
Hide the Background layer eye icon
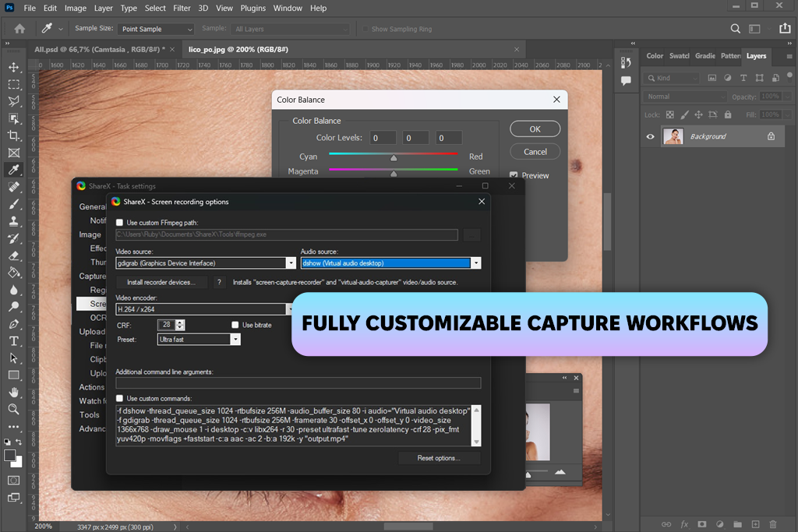650,136
